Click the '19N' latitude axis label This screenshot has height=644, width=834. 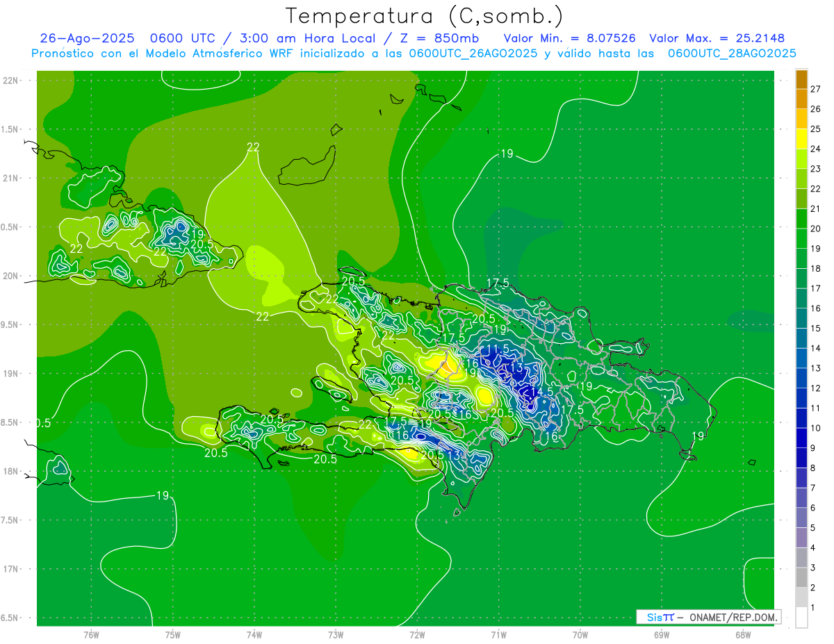pos(10,374)
